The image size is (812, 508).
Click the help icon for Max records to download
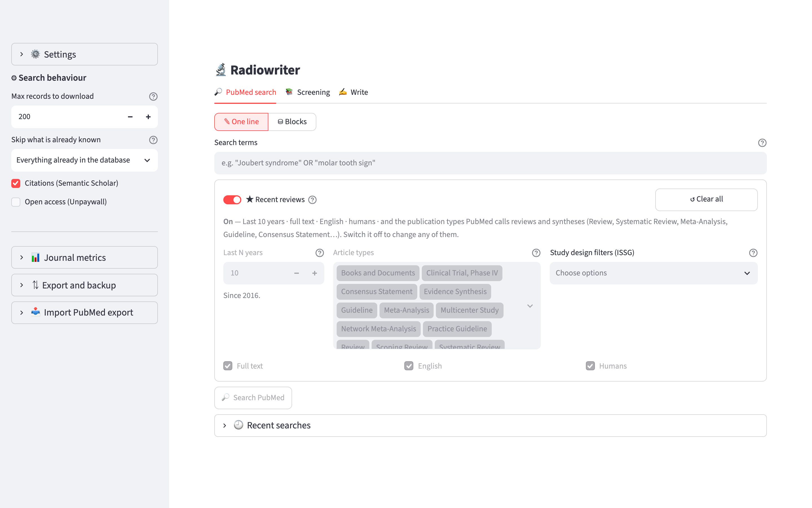click(x=153, y=97)
